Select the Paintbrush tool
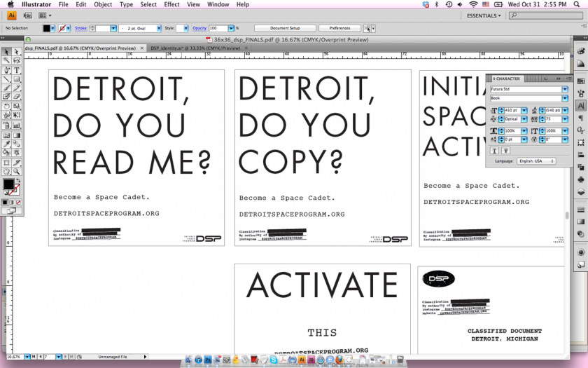 [x=6, y=88]
